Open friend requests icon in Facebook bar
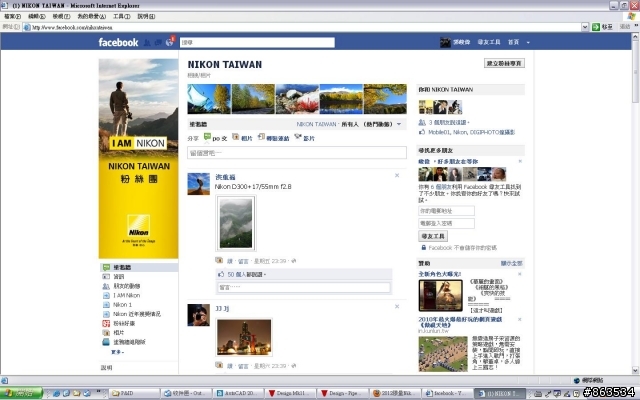 point(147,42)
